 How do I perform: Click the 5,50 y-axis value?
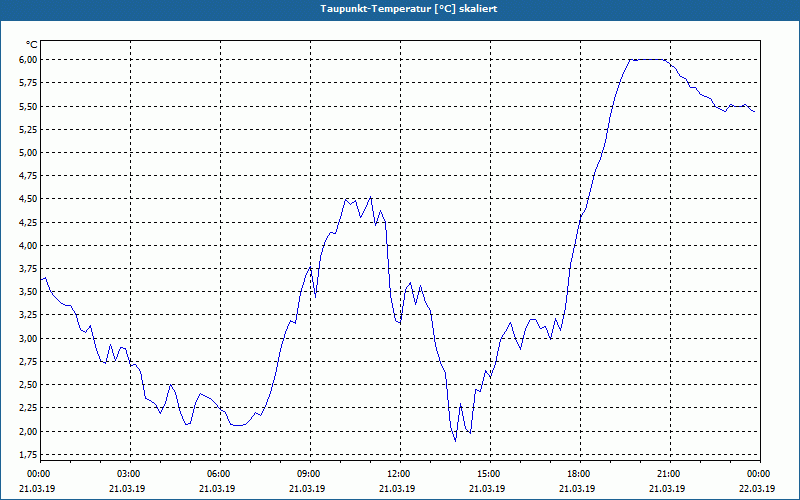(x=28, y=106)
